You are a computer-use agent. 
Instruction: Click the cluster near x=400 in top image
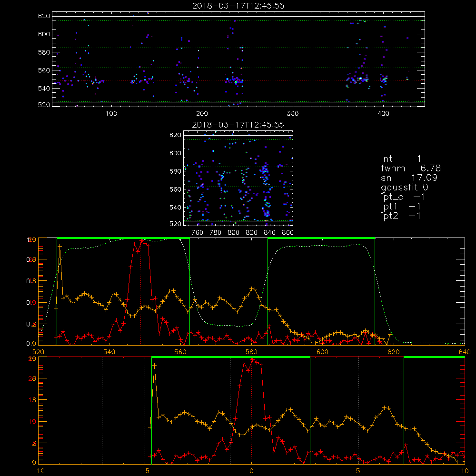pos(384,80)
